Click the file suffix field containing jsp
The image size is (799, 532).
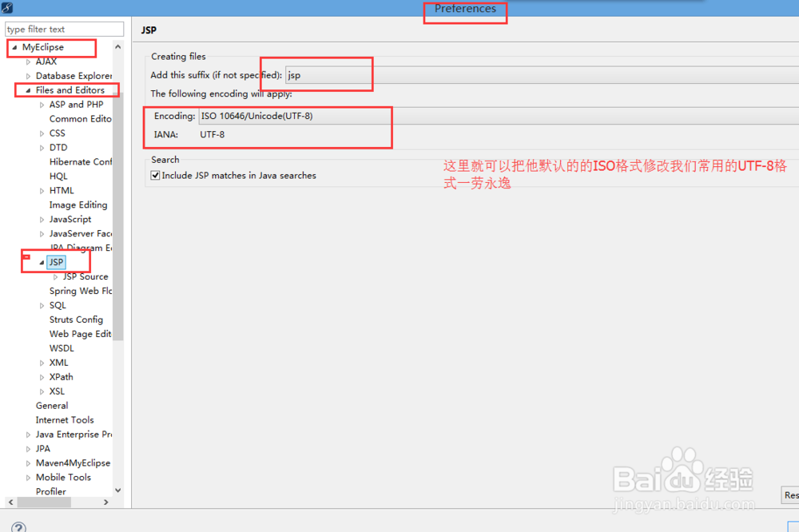(542, 75)
